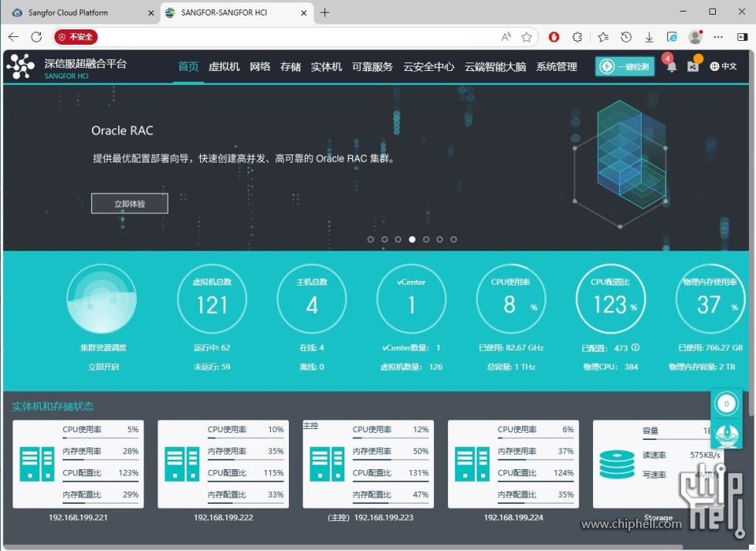This screenshot has width=756, height=551.
Task: Open a new browser tab
Action: click(x=325, y=12)
